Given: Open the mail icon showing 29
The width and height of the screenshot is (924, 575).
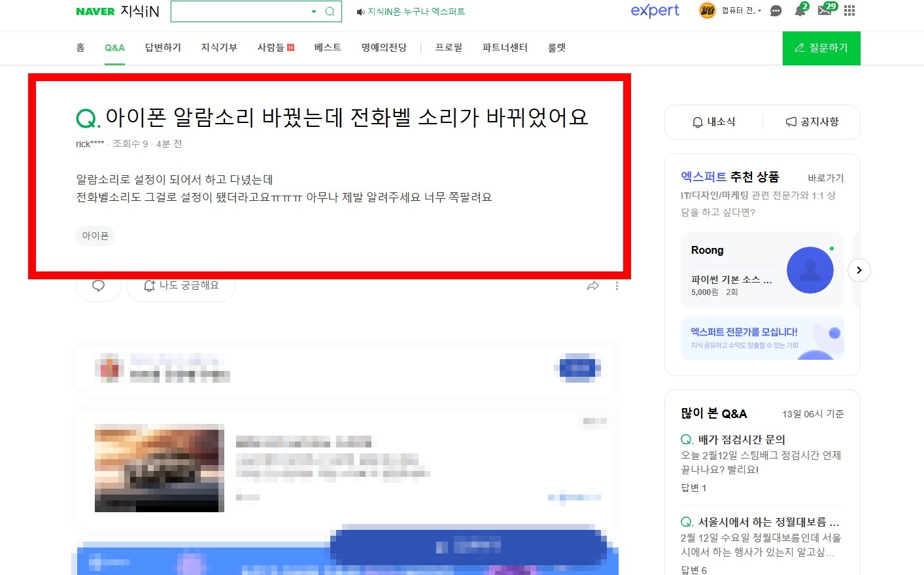Looking at the screenshot, I should tap(826, 10).
